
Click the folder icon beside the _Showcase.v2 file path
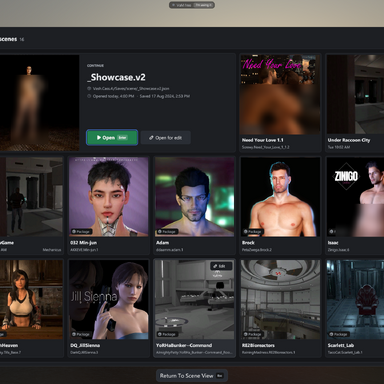[x=89, y=89]
